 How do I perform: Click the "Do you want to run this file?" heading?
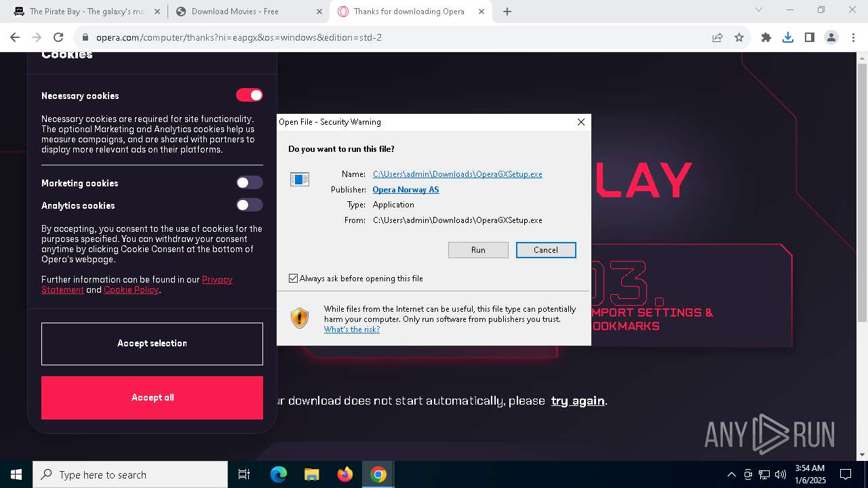(341, 149)
